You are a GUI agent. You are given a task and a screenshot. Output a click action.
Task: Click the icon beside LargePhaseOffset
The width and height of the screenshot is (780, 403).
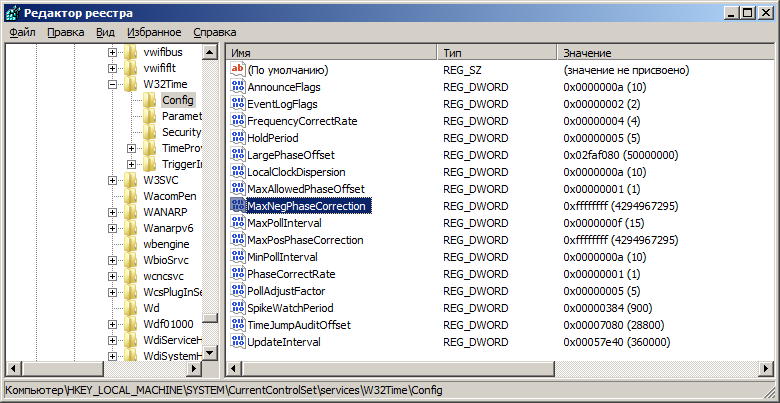click(x=238, y=155)
